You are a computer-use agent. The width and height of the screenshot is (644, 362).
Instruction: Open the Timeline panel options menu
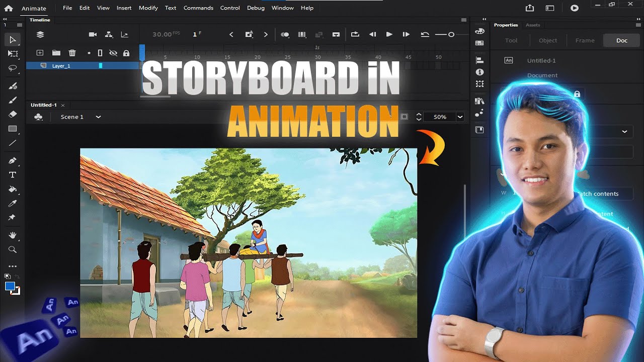click(x=463, y=20)
